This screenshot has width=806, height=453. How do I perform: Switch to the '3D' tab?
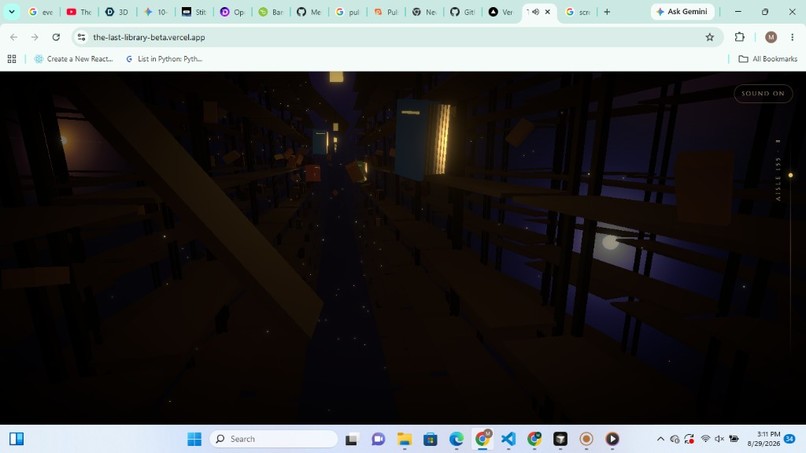117,11
